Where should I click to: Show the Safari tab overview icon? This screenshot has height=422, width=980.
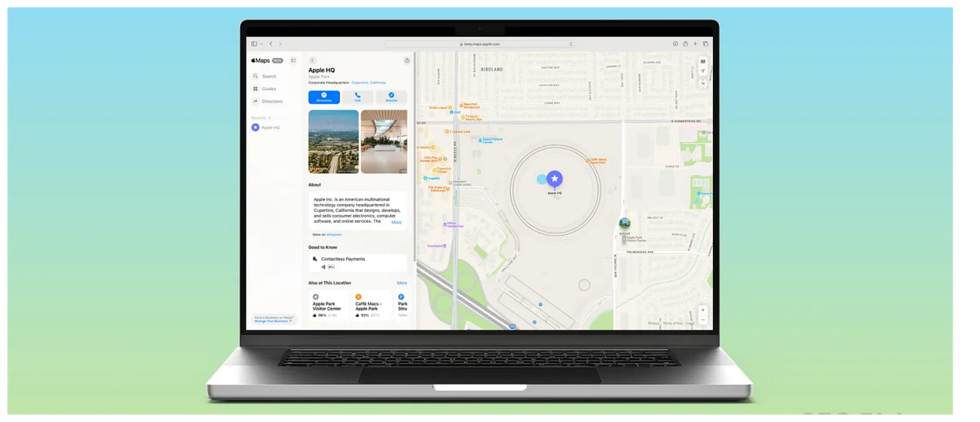[x=705, y=44]
